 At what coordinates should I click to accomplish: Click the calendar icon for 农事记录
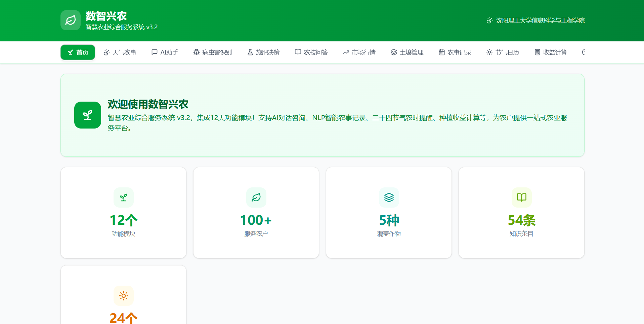coord(442,52)
